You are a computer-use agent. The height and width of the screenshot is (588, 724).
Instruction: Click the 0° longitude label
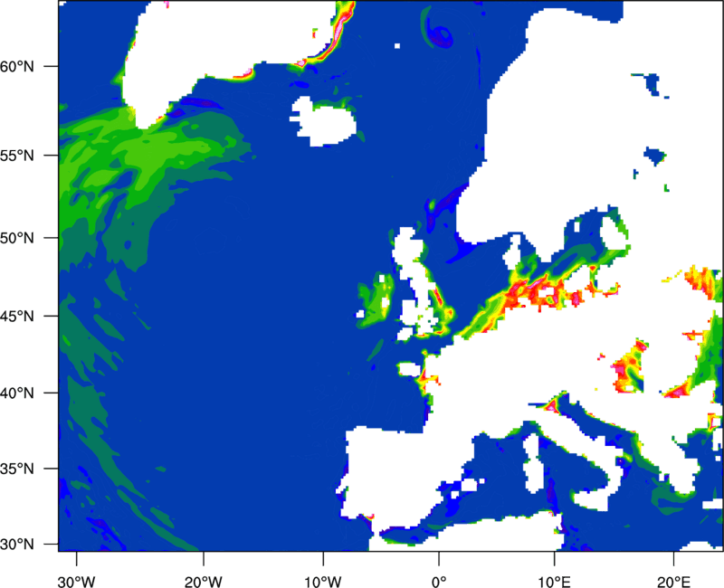[439, 582]
